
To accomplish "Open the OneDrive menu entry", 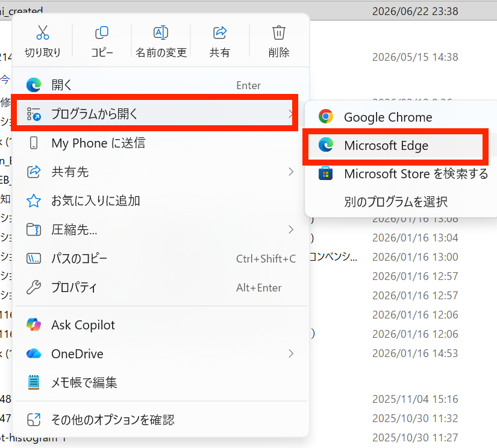I will pyautogui.click(x=161, y=353).
